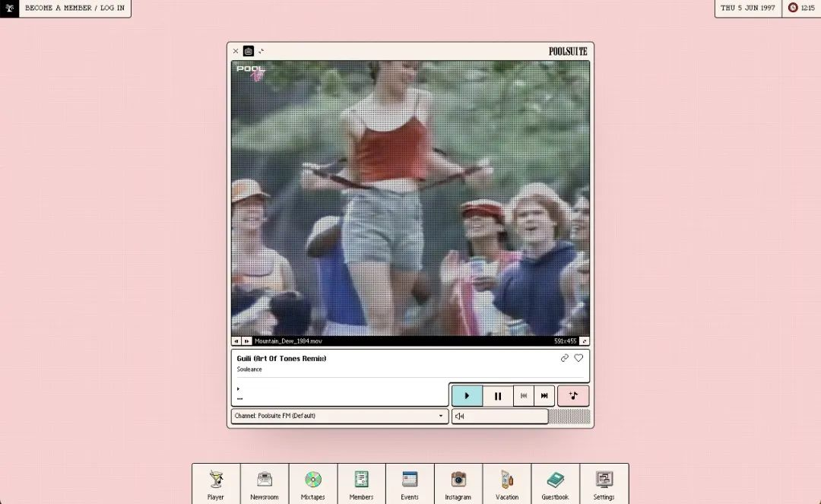Viewport: 821px width, 504px height.
Task: Click the Mountain_Dew_1984.mov filename
Action: click(289, 341)
